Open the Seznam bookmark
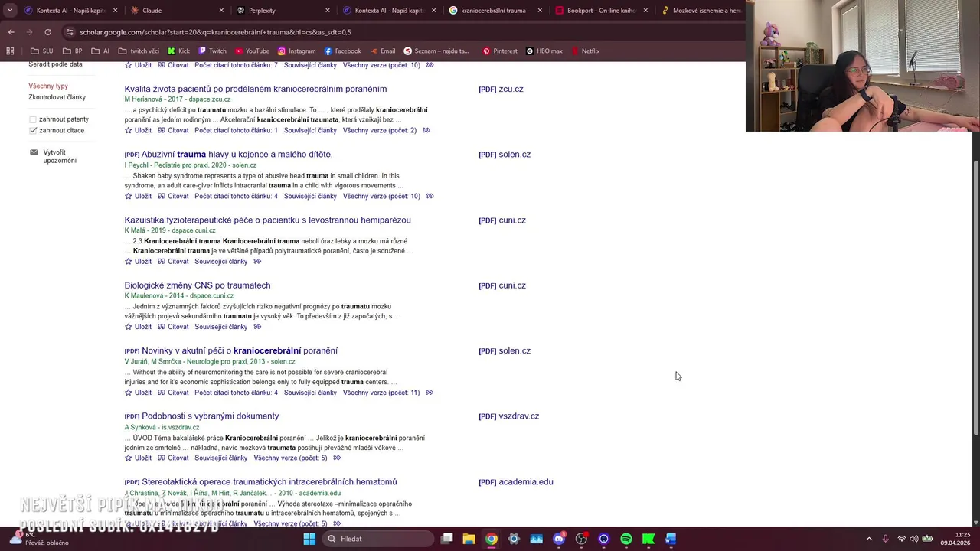 click(x=436, y=51)
